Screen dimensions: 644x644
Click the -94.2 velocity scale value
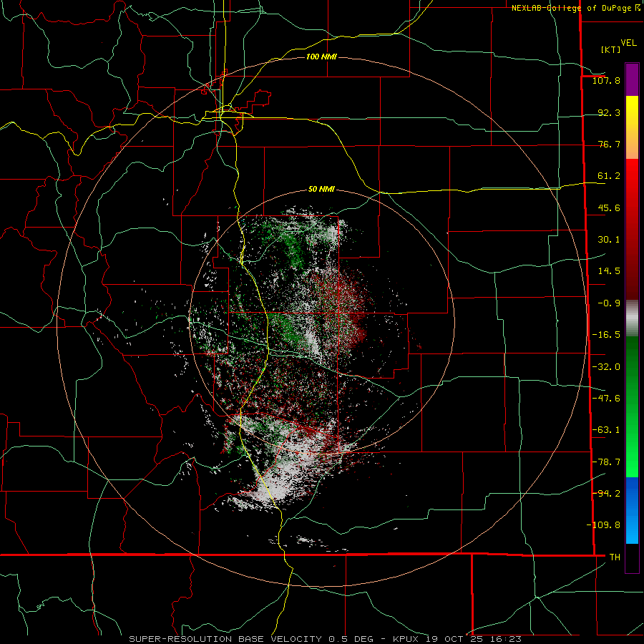coord(606,493)
